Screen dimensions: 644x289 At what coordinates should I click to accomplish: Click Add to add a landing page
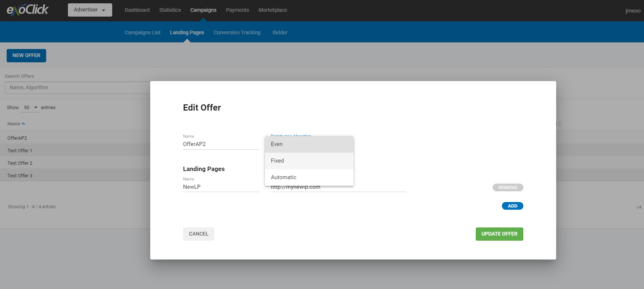pos(512,206)
